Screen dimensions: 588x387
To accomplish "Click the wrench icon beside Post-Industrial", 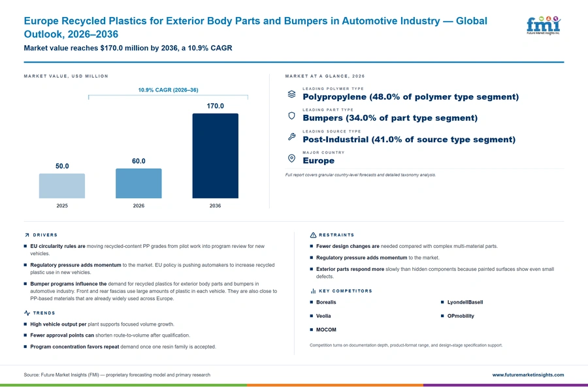I will (291, 137).
